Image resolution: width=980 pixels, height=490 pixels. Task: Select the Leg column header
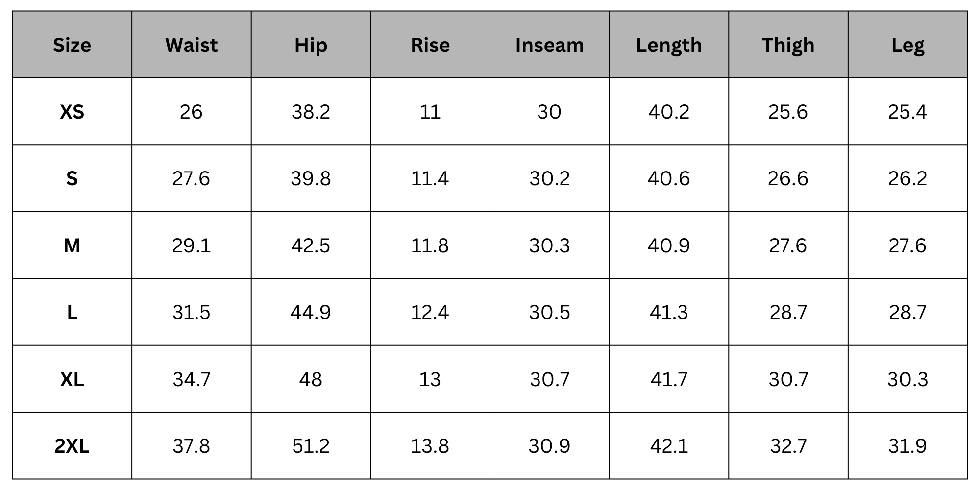tap(908, 45)
